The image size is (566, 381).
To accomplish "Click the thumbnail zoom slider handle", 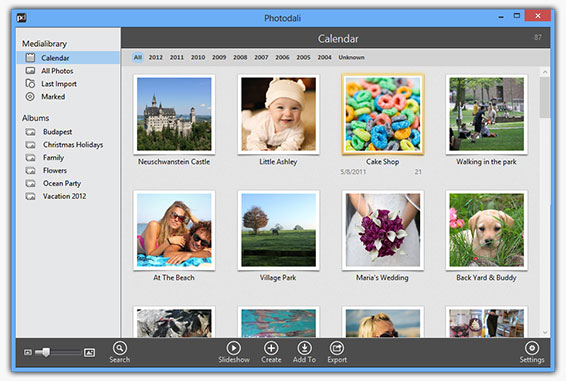I will point(46,352).
